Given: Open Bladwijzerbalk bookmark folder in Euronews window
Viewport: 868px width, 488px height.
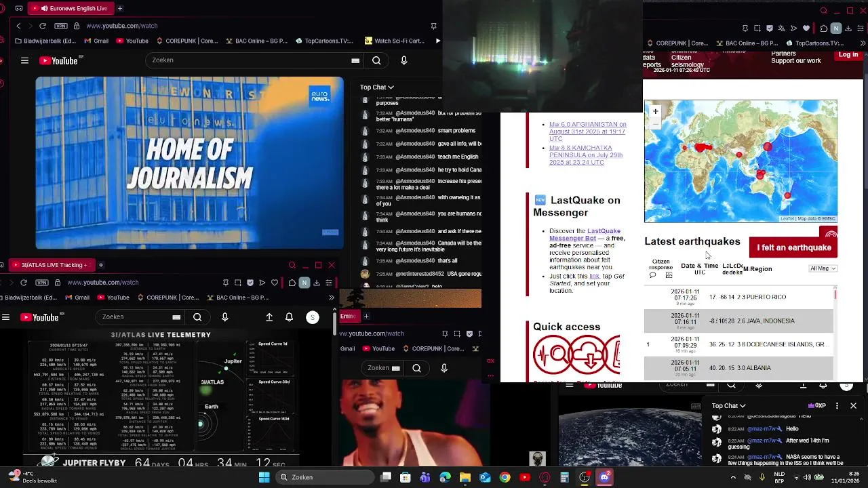Looking at the screenshot, I should pyautogui.click(x=45, y=41).
